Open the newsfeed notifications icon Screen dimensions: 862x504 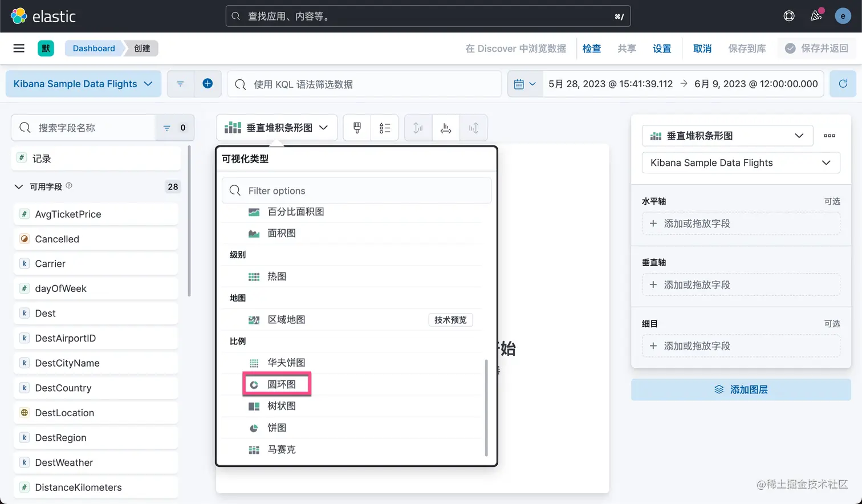[816, 16]
